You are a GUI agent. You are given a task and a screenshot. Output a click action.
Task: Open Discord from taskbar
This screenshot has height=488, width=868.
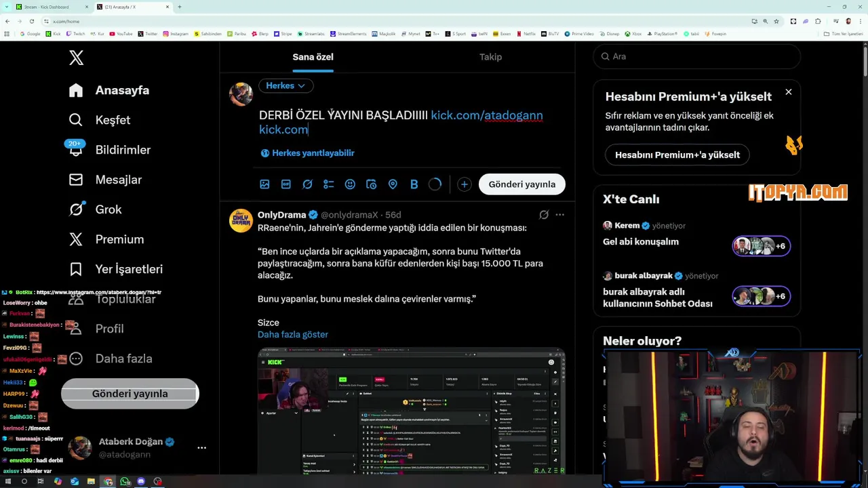(141, 481)
